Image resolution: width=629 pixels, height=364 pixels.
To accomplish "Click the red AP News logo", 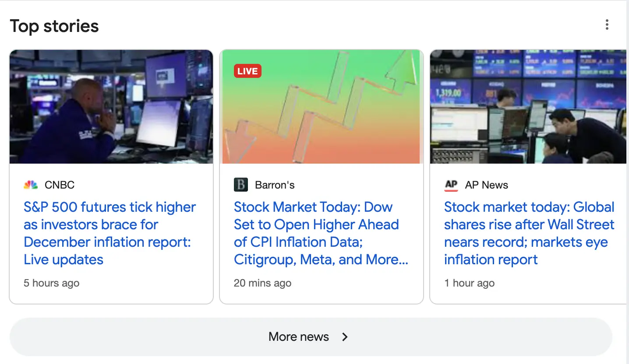I will [x=451, y=185].
